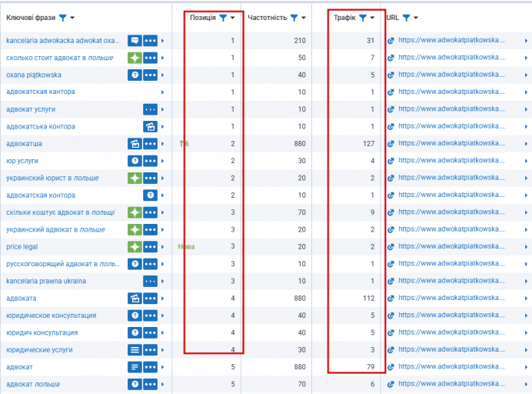Open three-dots menu for oxana piątkowska row
Viewport: 532px width, 394px height.
tap(151, 75)
